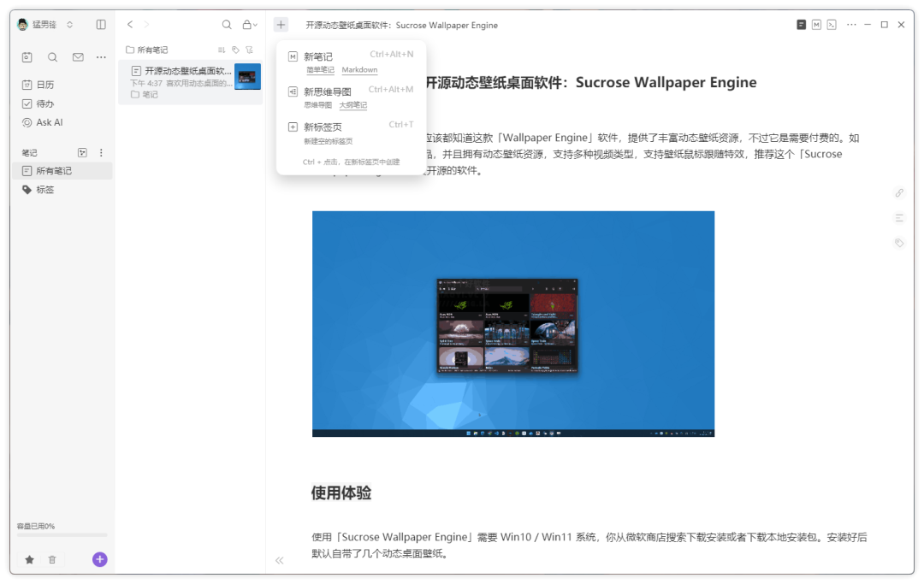The image size is (924, 584).
Task: Select the 简单笔记 option under 新笔记
Action: click(x=320, y=69)
